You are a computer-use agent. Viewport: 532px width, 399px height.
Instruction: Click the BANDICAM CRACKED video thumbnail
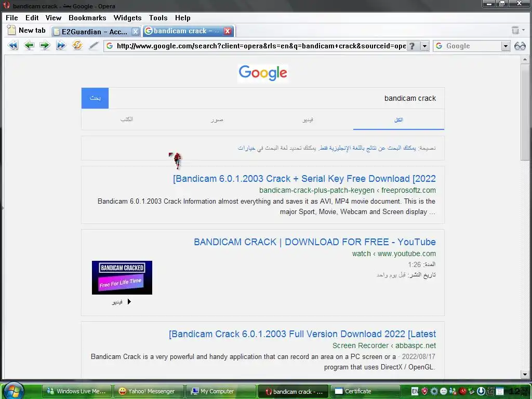(122, 277)
